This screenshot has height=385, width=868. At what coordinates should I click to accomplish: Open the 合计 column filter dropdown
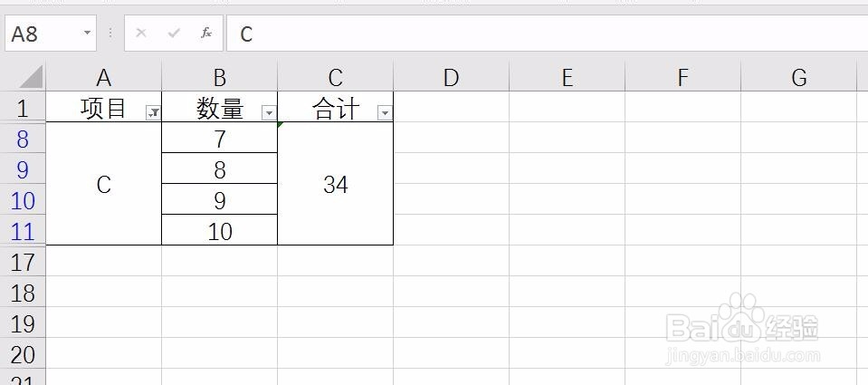point(385,112)
